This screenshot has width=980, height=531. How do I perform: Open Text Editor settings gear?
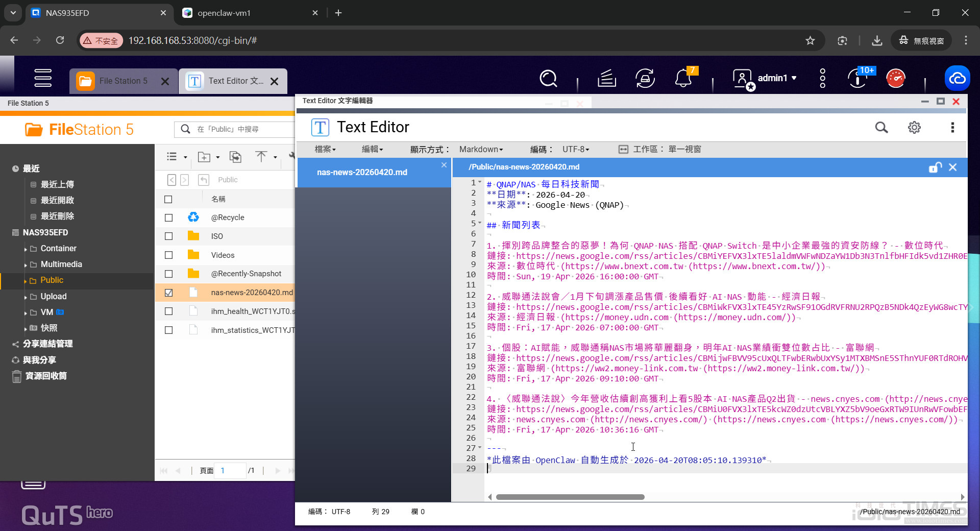click(x=914, y=128)
